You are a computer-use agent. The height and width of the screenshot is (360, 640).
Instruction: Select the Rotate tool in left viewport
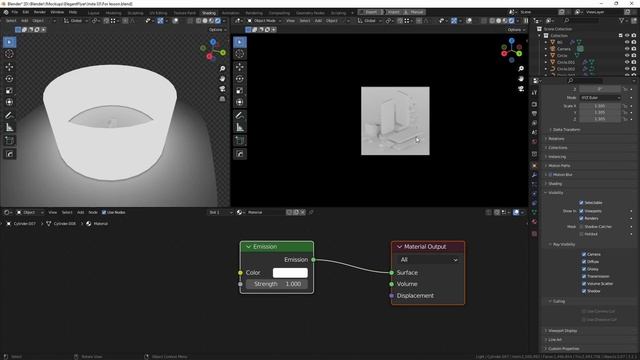9,79
